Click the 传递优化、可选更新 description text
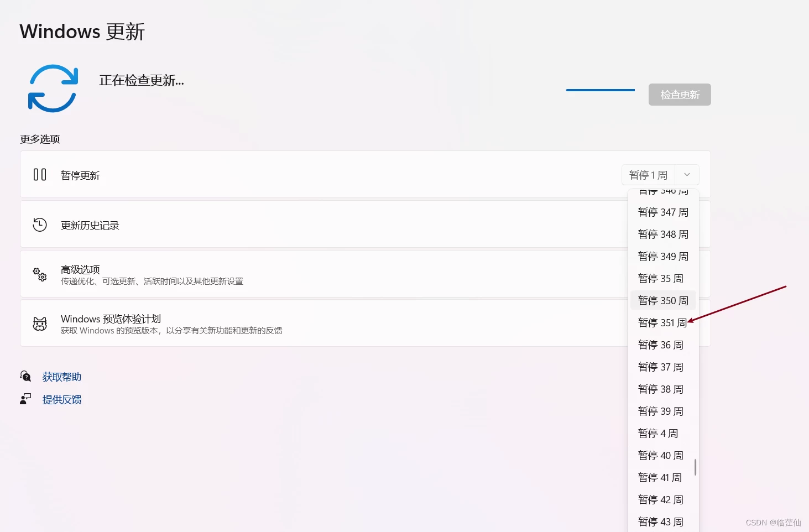The width and height of the screenshot is (809, 532). tap(152, 281)
